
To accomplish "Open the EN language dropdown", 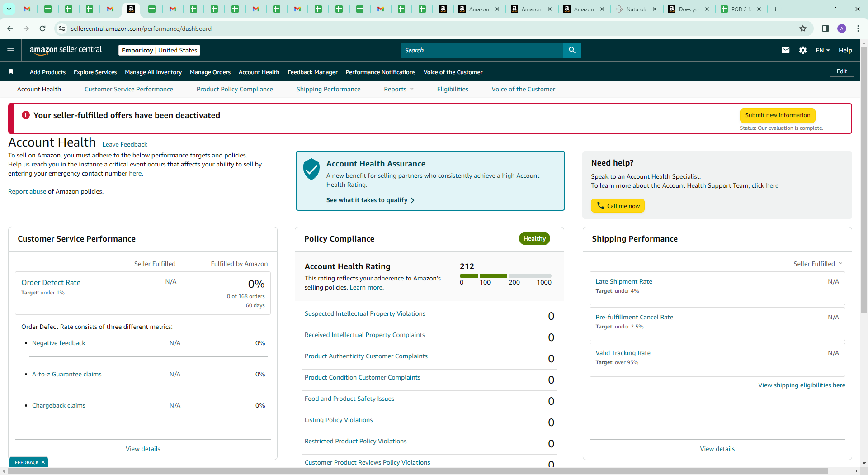I will pyautogui.click(x=823, y=50).
